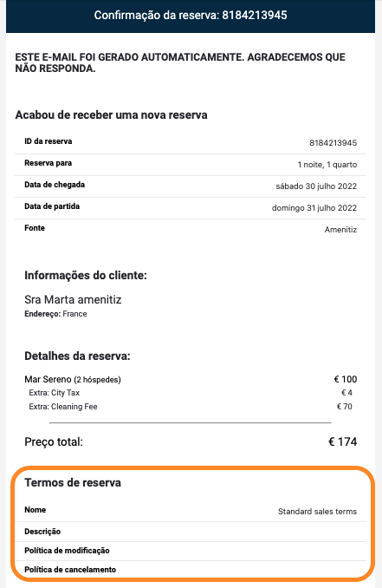This screenshot has width=382, height=588.
Task: Click the confirmation header with booking number
Action: 191,16
